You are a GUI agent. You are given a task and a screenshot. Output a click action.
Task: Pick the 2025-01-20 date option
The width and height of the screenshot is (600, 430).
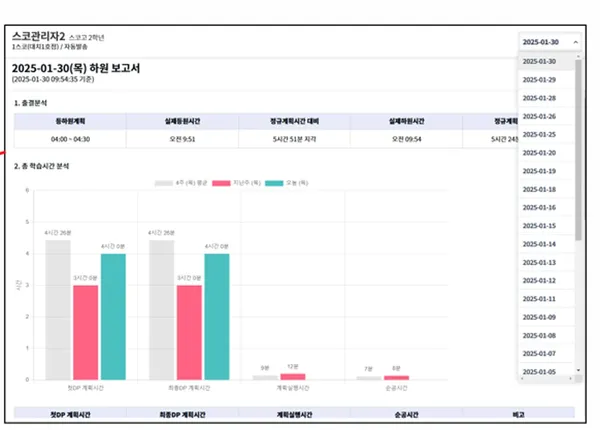546,153
